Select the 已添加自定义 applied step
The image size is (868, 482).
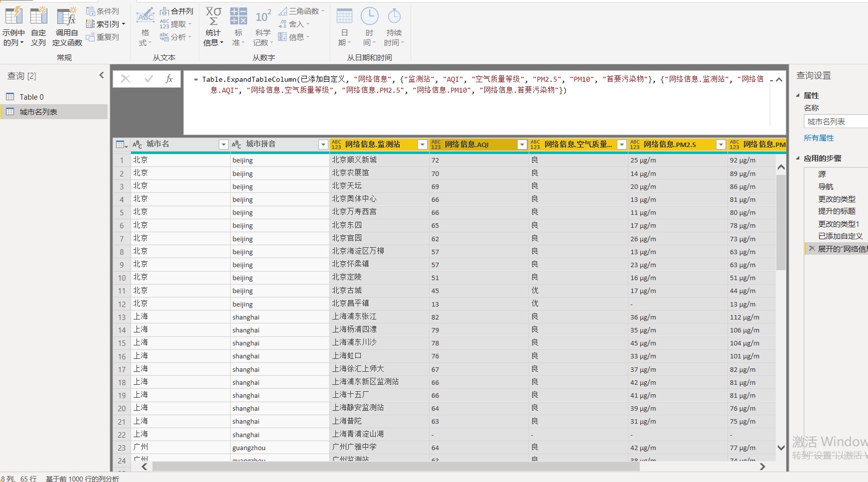click(840, 236)
